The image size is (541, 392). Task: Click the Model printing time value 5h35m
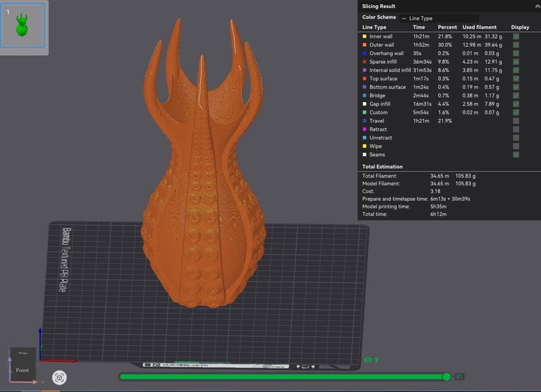tap(438, 206)
